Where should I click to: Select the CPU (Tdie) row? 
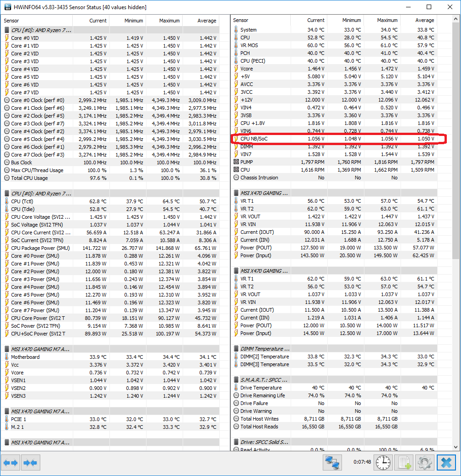point(110,209)
